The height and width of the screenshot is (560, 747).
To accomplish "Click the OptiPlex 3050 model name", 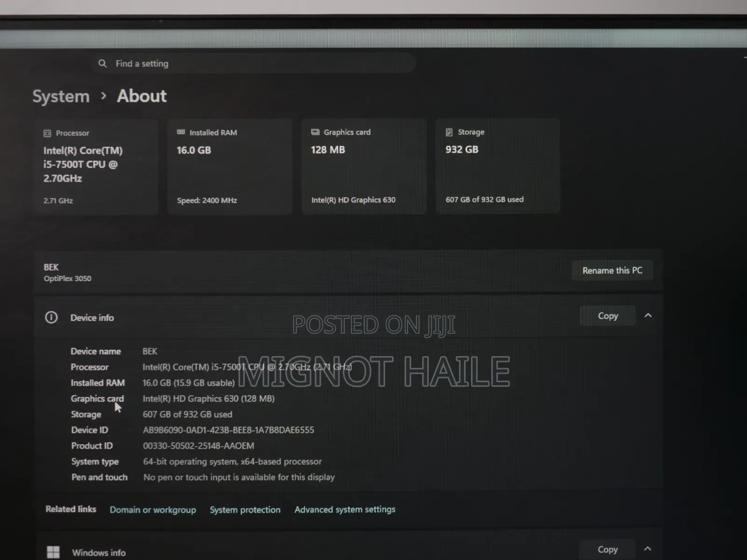I will 68,279.
